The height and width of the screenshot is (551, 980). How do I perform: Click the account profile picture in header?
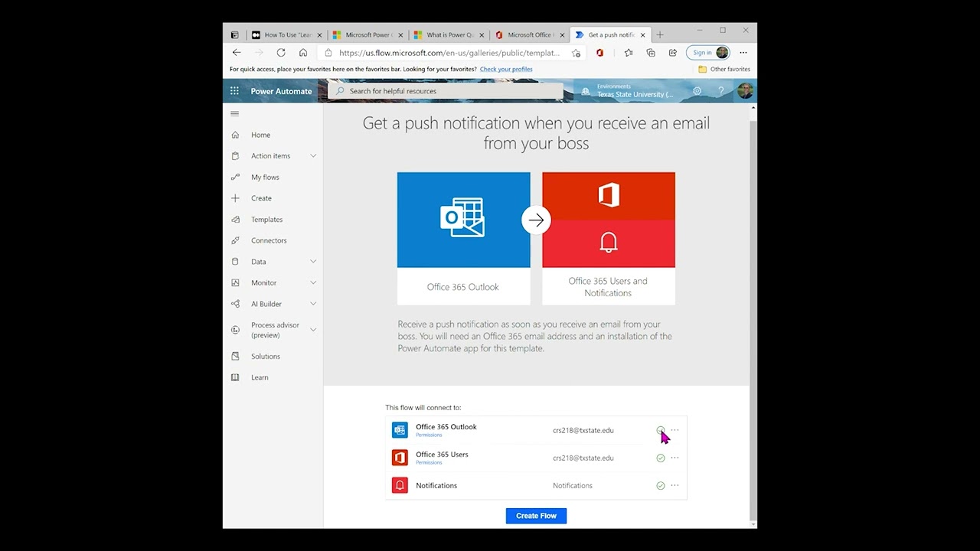click(745, 91)
